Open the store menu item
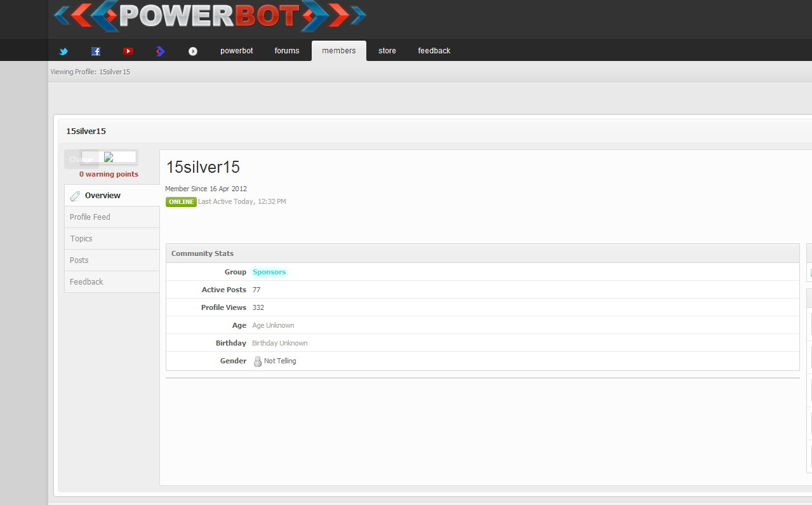Screen dimensions: 812x505 pyautogui.click(x=387, y=51)
